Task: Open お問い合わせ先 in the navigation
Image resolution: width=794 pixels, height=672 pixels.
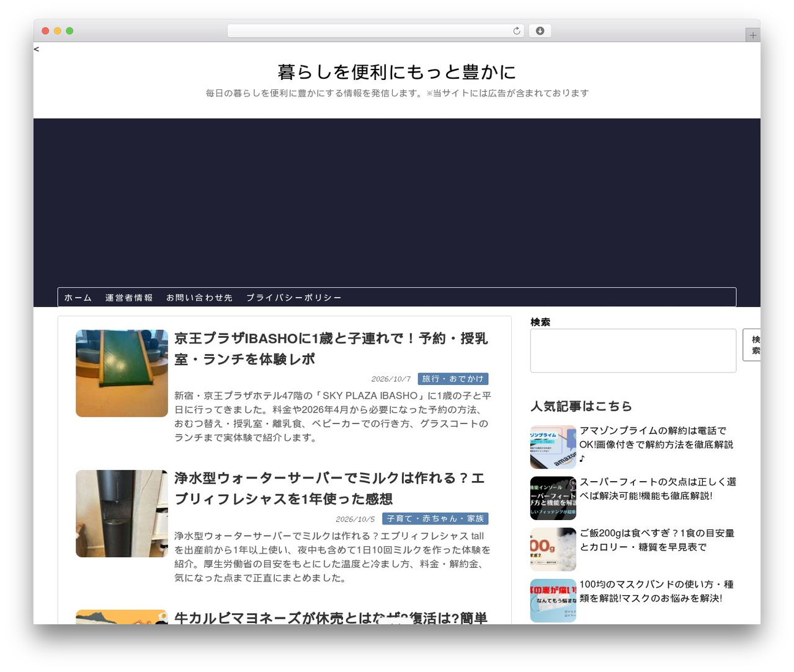Action: (199, 298)
